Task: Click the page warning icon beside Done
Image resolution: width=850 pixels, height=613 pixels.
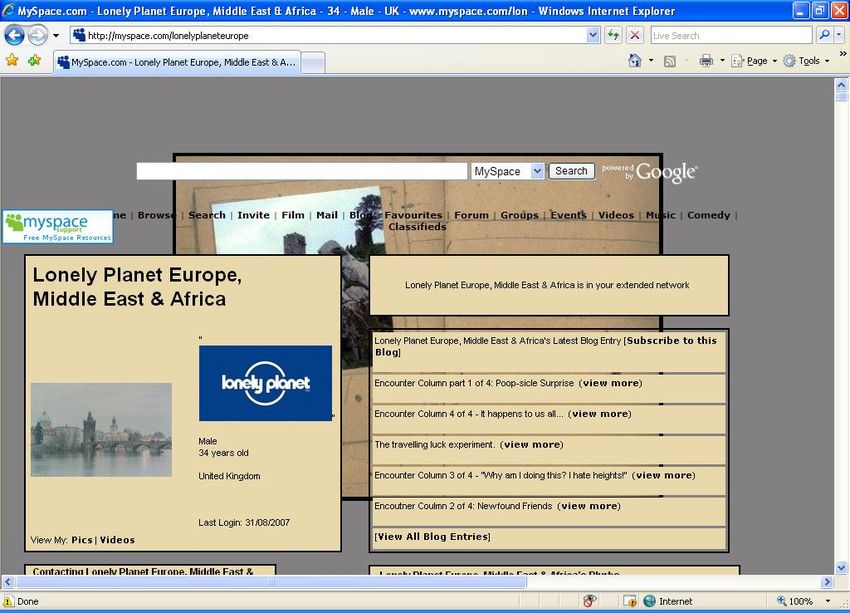Action: point(8,601)
